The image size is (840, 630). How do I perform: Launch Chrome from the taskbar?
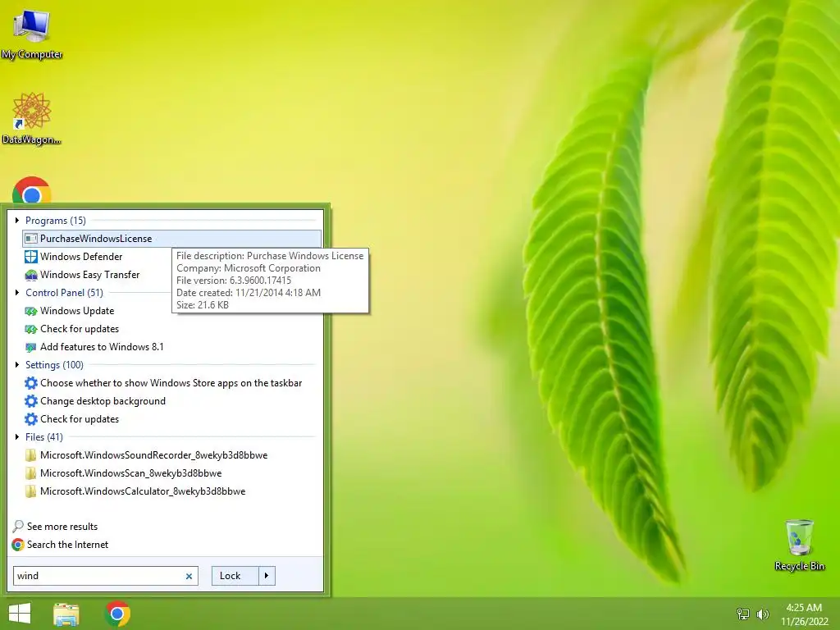tap(117, 614)
